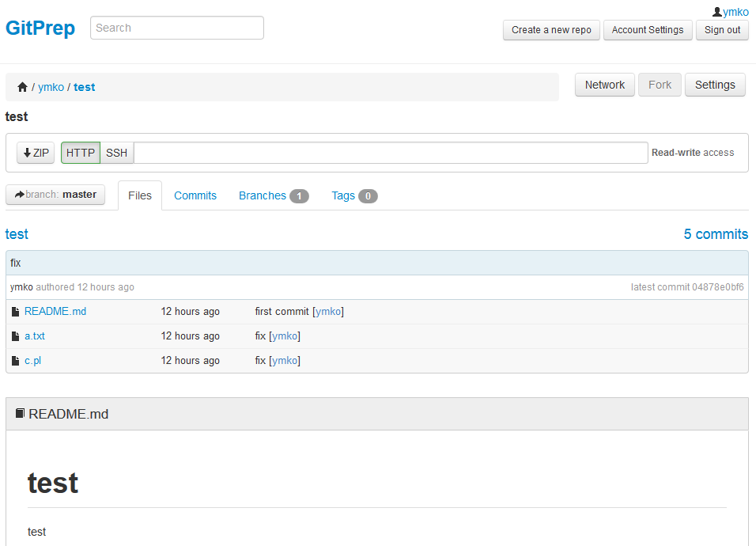Screen dimensions: 756x546
Task: Fork the test repository
Action: pos(660,85)
